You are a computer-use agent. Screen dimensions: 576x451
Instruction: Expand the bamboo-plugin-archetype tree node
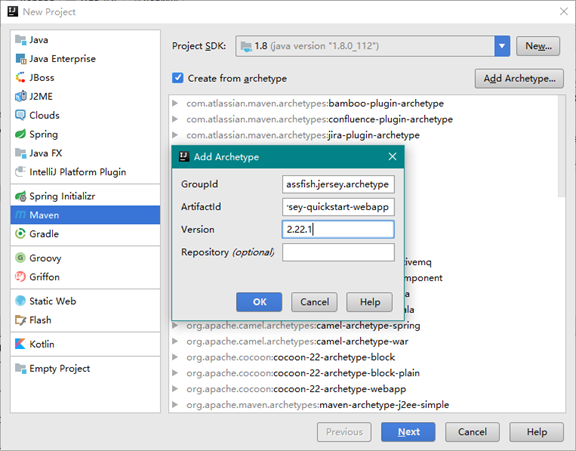click(175, 103)
